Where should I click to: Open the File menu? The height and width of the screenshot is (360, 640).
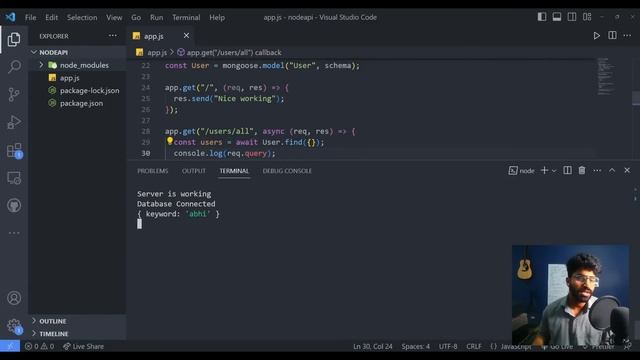31,17
